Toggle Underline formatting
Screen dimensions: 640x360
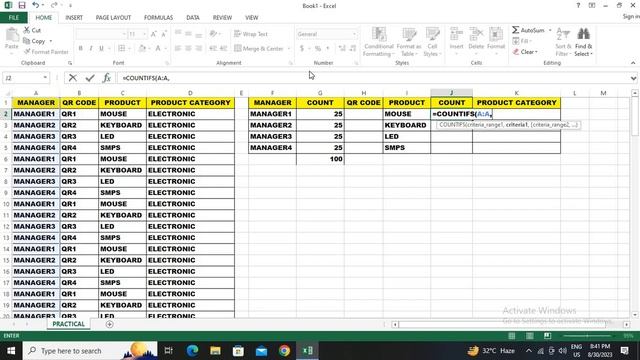pyautogui.click(x=101, y=49)
